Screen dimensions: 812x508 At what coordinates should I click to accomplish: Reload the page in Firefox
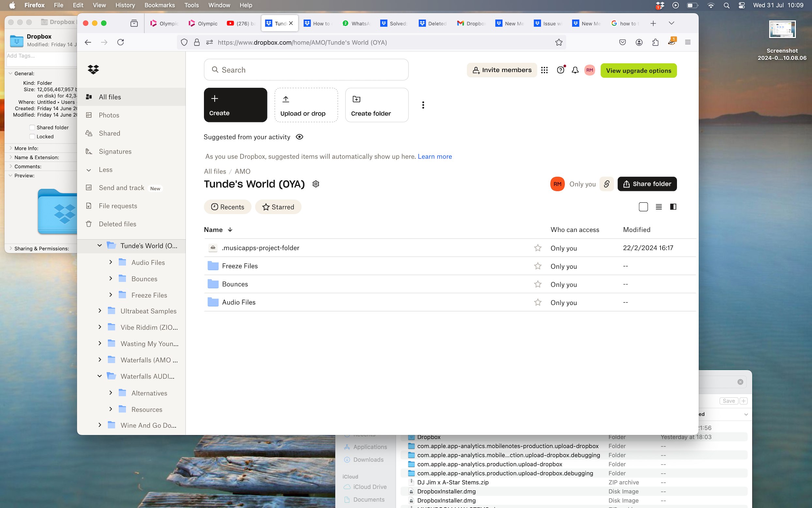(x=120, y=42)
